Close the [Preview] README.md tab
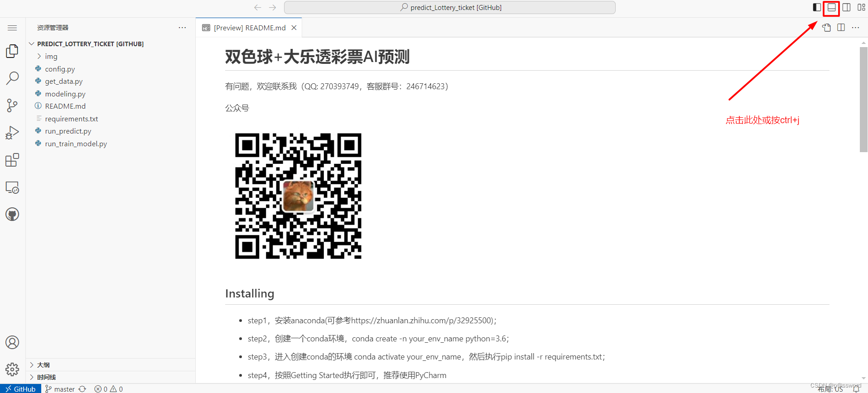 294,28
